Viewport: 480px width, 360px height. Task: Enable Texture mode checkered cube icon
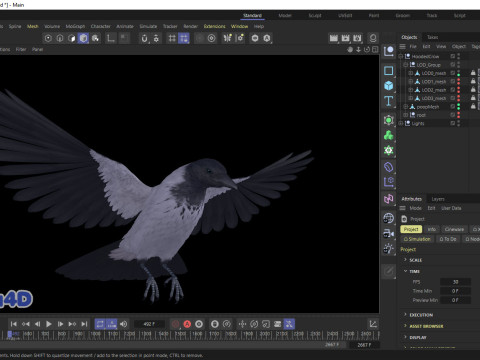95,38
